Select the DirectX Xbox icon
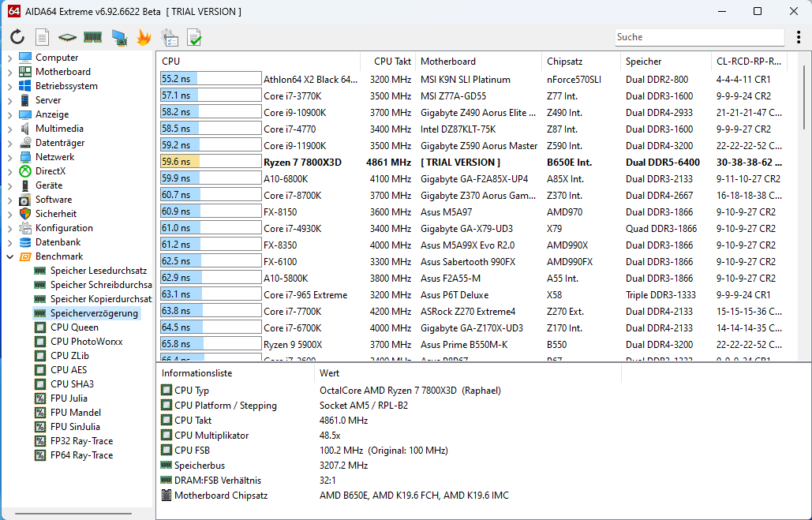The height and width of the screenshot is (520, 812). click(x=25, y=171)
